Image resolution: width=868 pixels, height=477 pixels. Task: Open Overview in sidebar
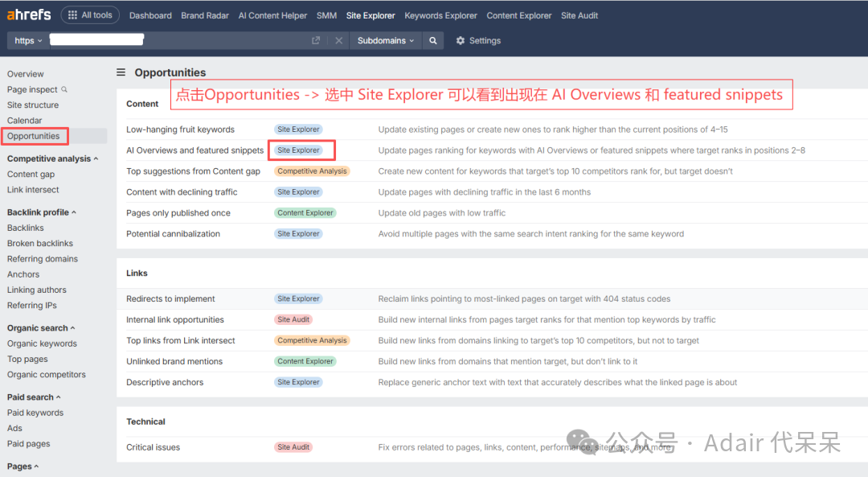point(26,74)
